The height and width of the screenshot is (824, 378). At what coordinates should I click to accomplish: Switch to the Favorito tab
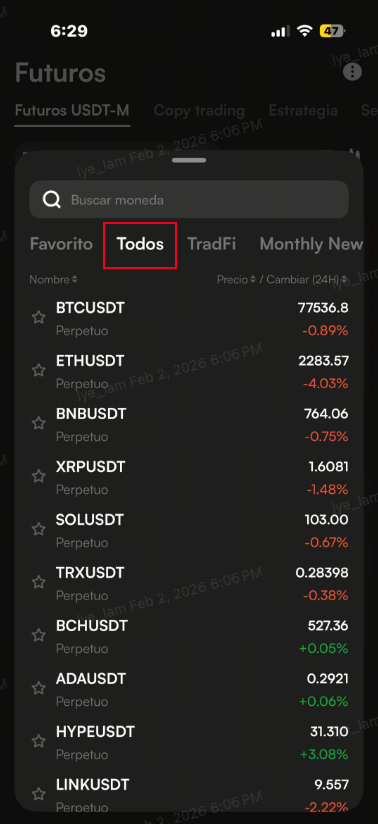(x=61, y=244)
